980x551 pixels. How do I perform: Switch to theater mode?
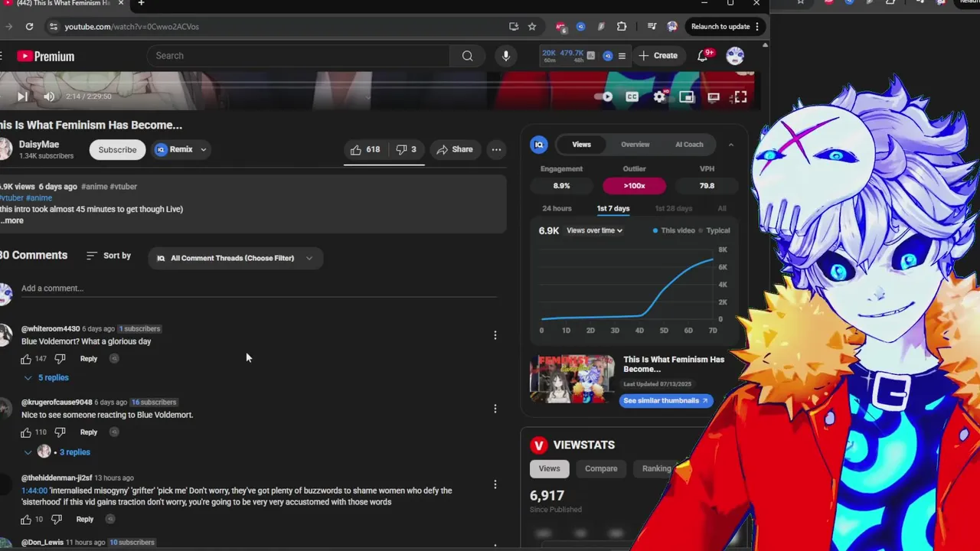coord(714,96)
